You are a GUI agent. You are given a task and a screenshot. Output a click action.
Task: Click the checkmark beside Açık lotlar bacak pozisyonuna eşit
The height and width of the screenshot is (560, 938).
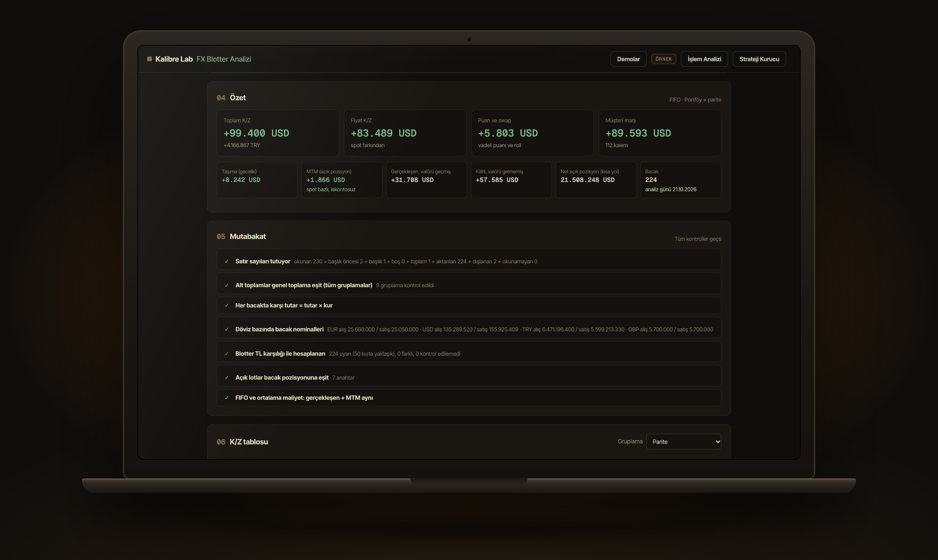(226, 378)
